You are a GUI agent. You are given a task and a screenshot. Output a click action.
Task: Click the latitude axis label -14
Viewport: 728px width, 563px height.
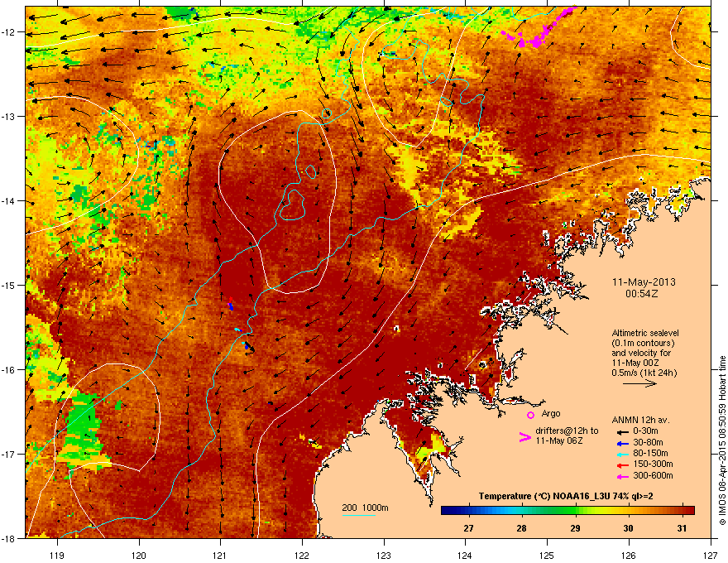(9, 201)
